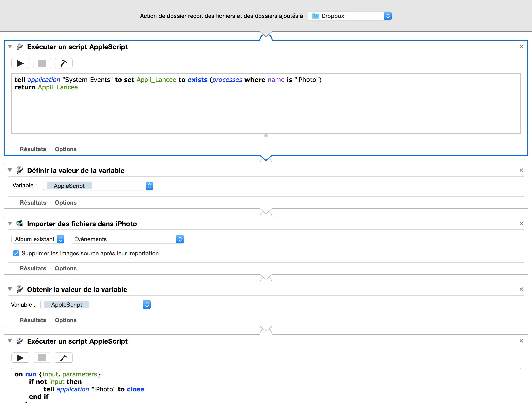The image size is (532, 403).
Task: Show Options of the first AppleScript action
Action: pos(66,149)
